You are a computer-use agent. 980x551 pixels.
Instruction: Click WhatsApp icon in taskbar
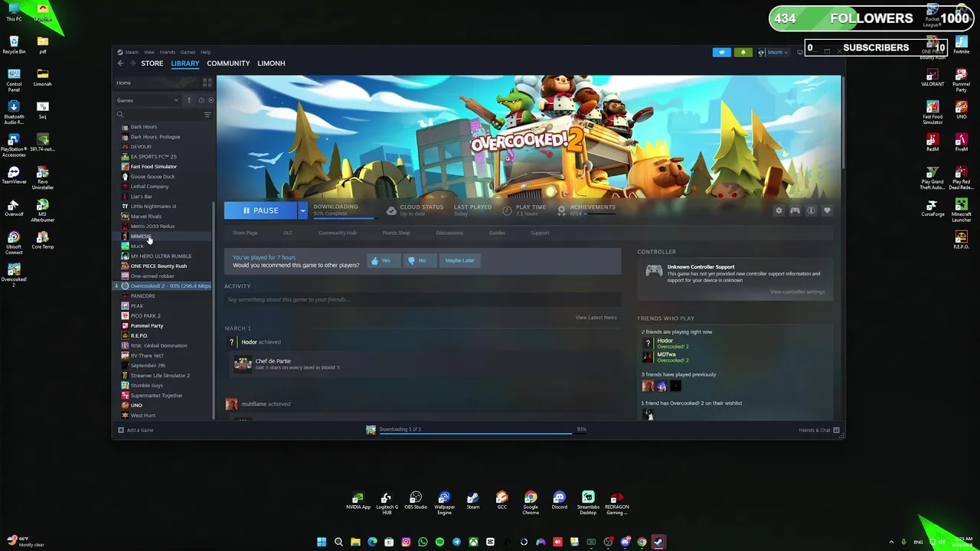[x=423, y=542]
